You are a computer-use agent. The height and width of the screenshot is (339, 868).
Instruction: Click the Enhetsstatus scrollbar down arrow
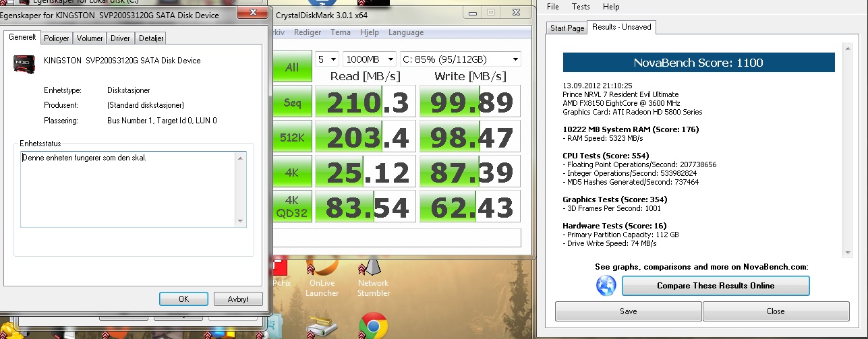coord(240,221)
